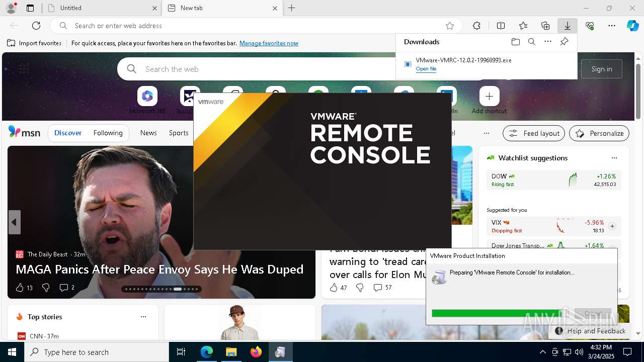Select the Discover feed tab
The image size is (644, 362).
tap(68, 133)
